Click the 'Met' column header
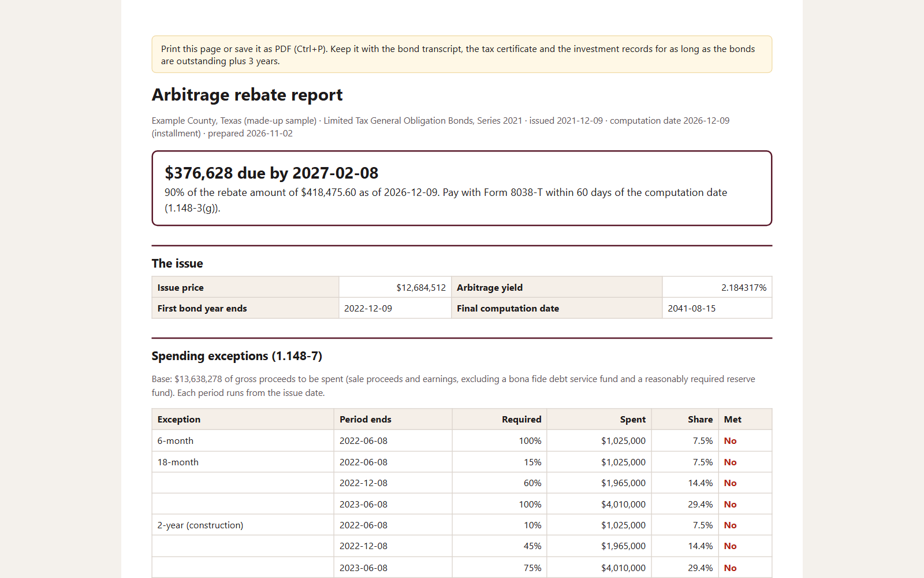The height and width of the screenshot is (578, 924). coord(745,419)
